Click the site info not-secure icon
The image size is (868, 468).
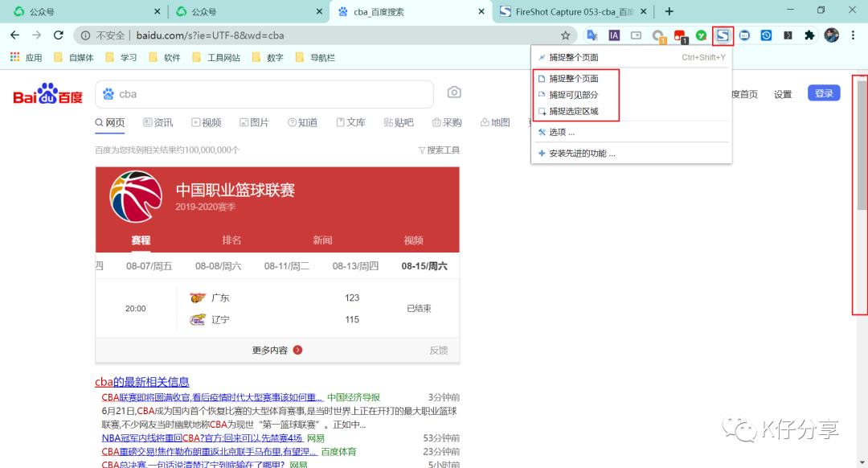pyautogui.click(x=85, y=35)
